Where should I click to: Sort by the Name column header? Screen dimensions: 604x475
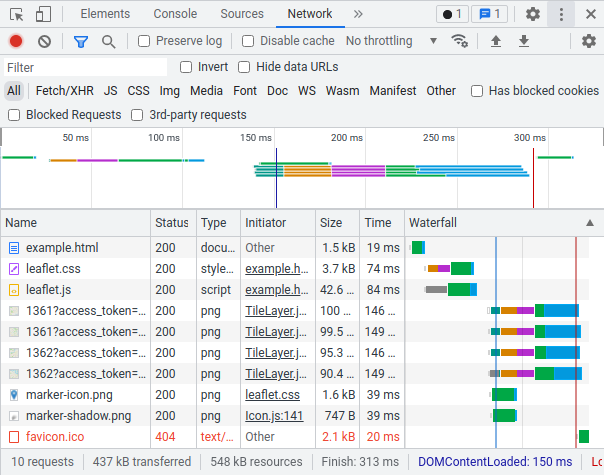[76, 223]
